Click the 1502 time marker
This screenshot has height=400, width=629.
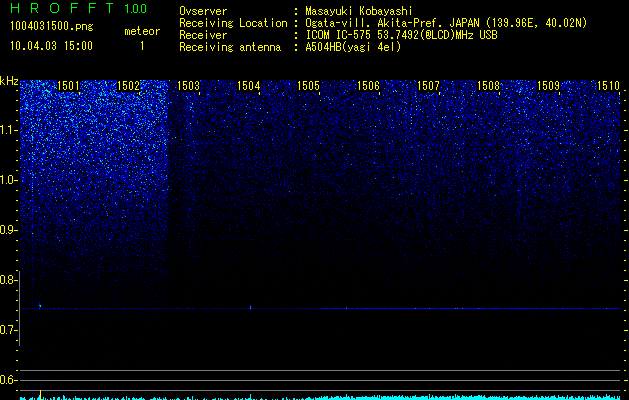[x=128, y=85]
